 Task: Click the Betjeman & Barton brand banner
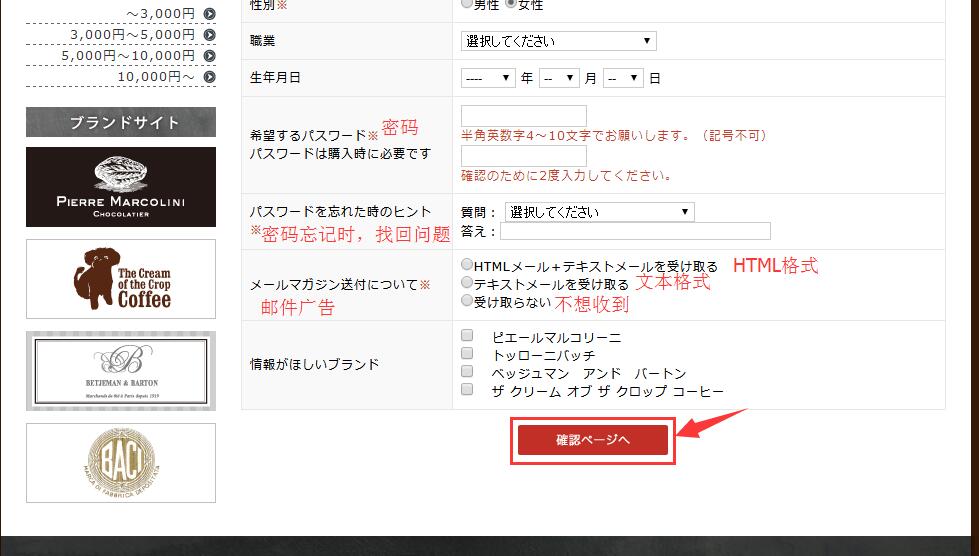point(120,371)
